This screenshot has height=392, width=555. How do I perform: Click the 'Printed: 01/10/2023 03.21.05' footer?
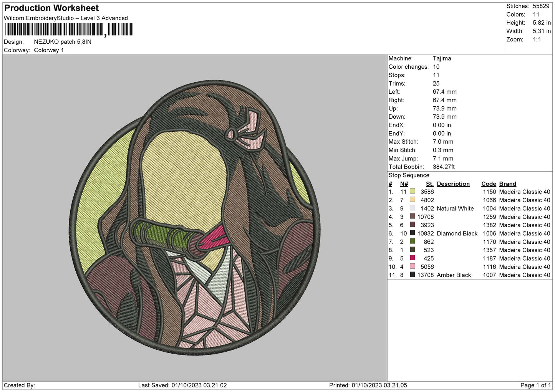click(368, 385)
